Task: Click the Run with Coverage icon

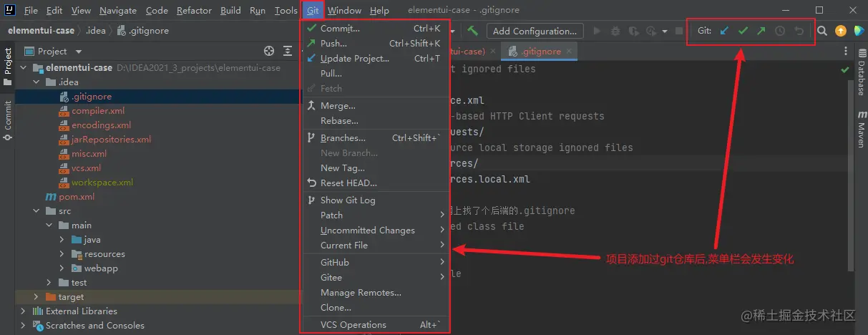Action: [x=633, y=31]
